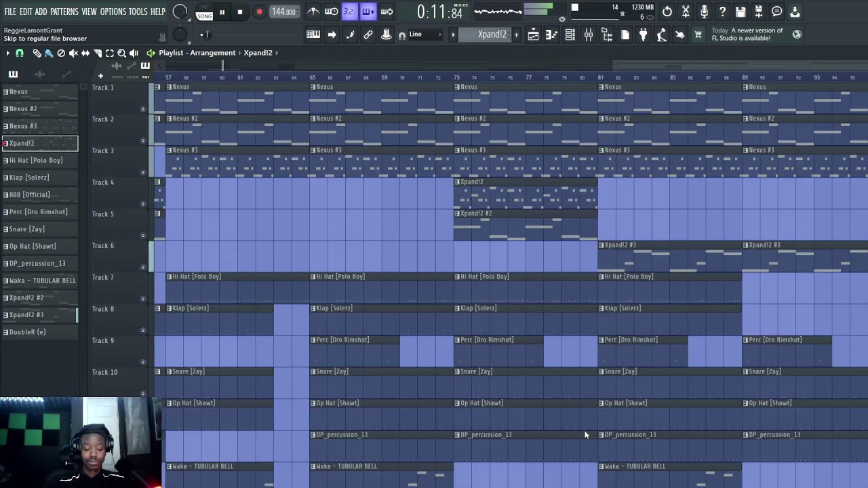Click the red record button
Image resolution: width=868 pixels, height=488 pixels.
click(x=259, y=12)
